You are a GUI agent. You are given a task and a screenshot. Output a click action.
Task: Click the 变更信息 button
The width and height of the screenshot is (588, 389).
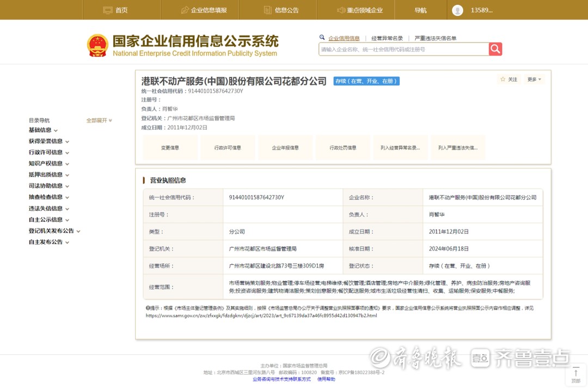(x=170, y=148)
